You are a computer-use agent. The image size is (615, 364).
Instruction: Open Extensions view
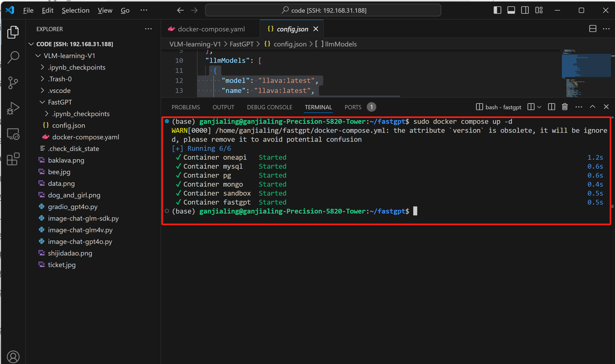tap(13, 159)
